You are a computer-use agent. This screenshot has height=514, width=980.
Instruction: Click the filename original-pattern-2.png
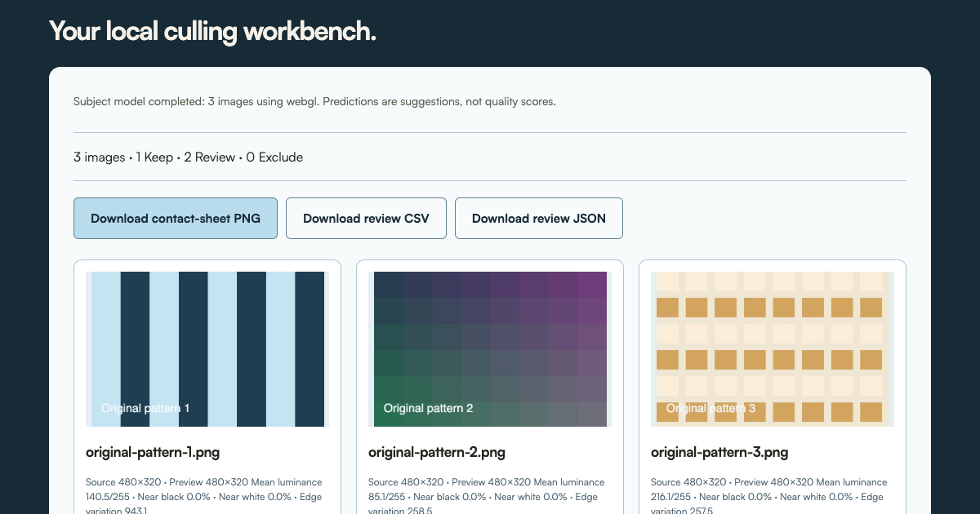[437, 452]
